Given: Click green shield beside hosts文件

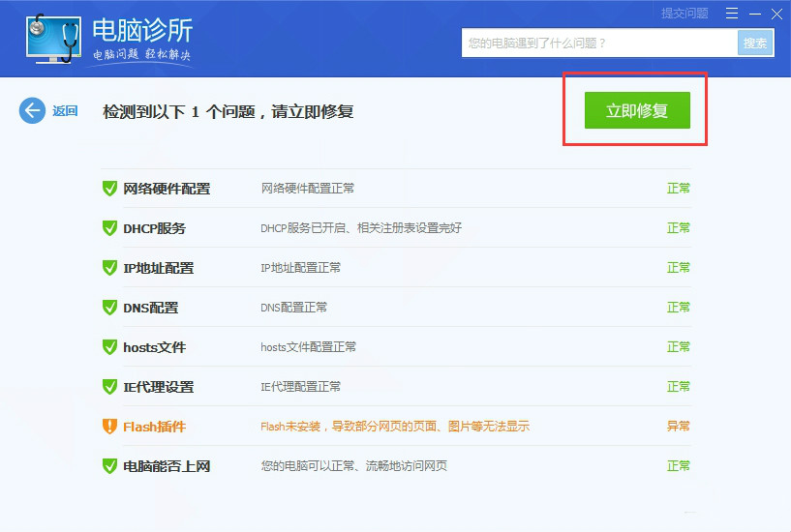Looking at the screenshot, I should [x=109, y=347].
